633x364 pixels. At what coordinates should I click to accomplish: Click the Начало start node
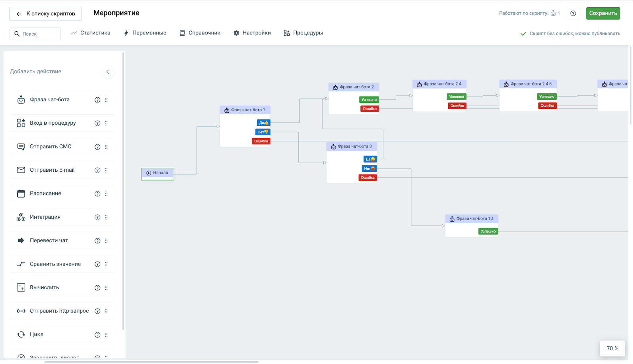157,174
